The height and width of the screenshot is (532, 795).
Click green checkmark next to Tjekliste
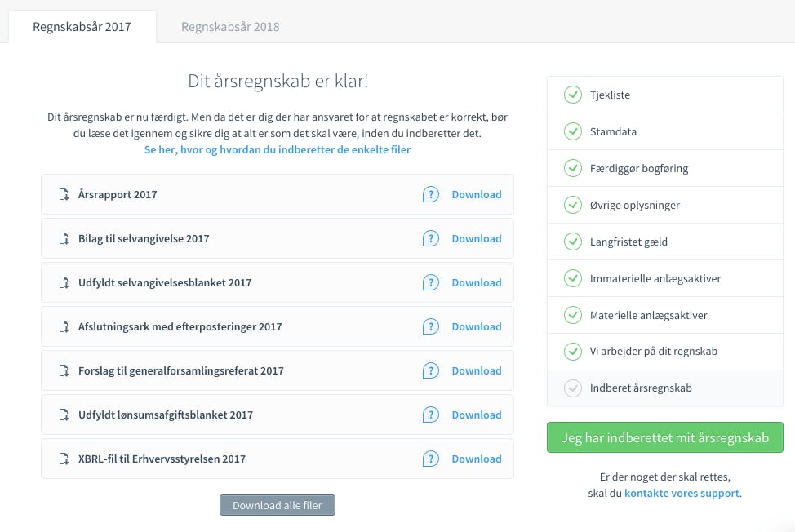[x=573, y=95]
